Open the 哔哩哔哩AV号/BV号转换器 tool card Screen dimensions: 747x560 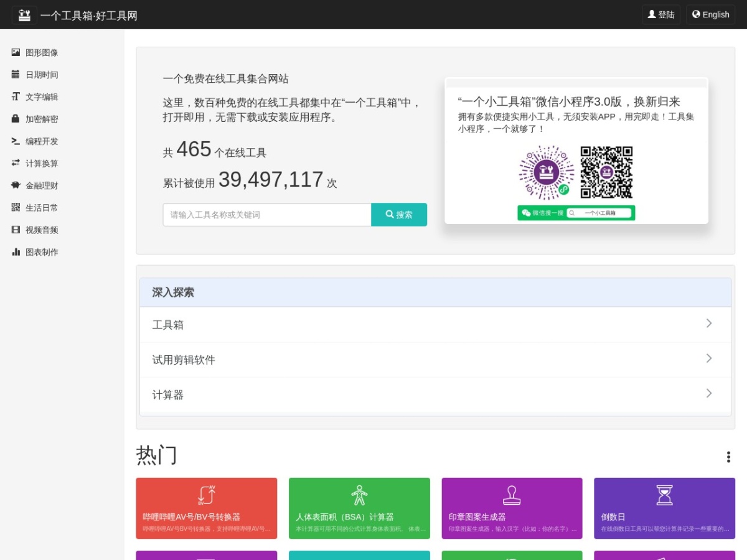pos(207,508)
